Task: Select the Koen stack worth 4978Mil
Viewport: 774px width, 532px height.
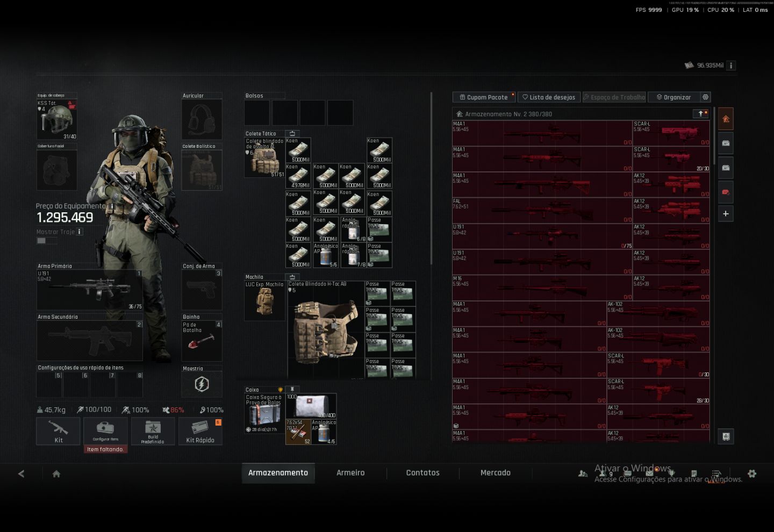Action: (x=298, y=176)
